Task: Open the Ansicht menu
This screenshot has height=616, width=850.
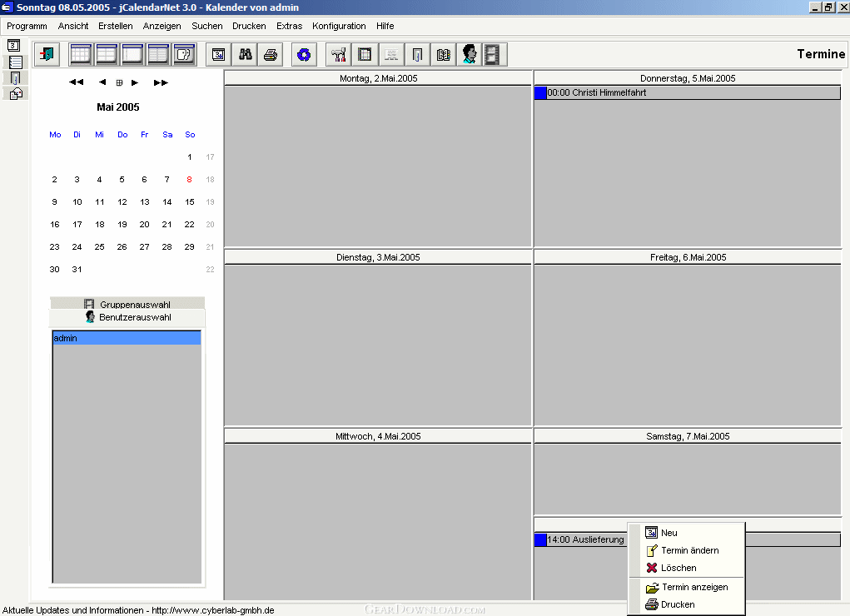Action: tap(73, 26)
